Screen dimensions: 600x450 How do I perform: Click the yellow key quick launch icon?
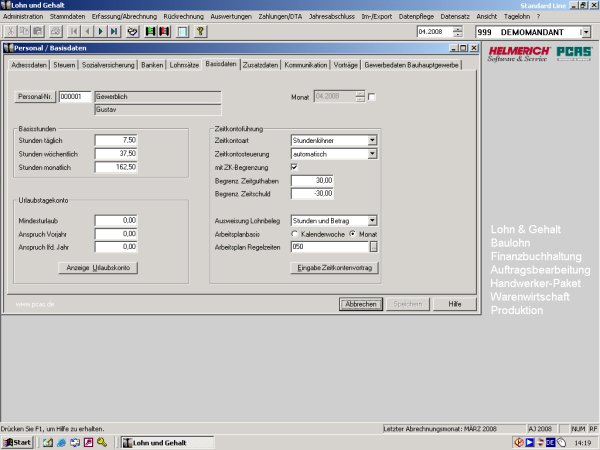102,443
